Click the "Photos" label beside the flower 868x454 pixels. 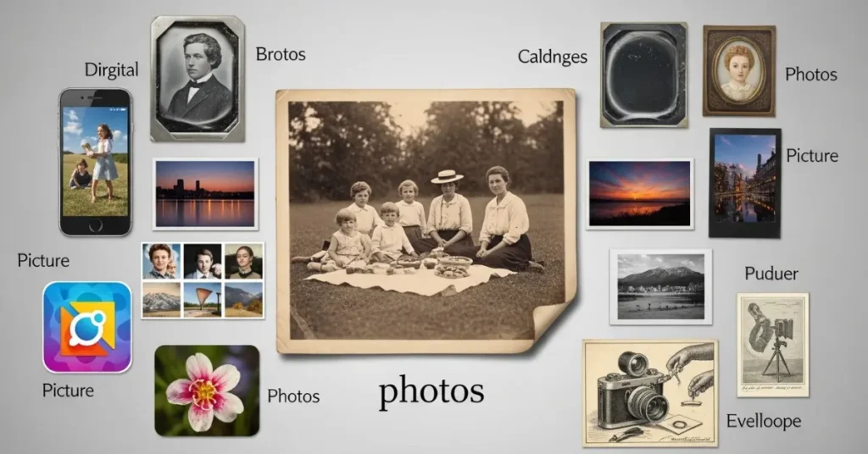click(x=293, y=396)
